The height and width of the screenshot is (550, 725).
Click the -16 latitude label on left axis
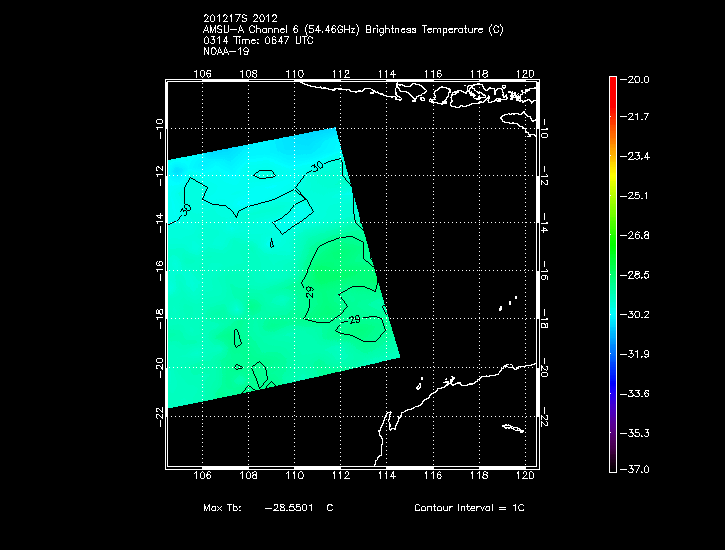click(159, 272)
